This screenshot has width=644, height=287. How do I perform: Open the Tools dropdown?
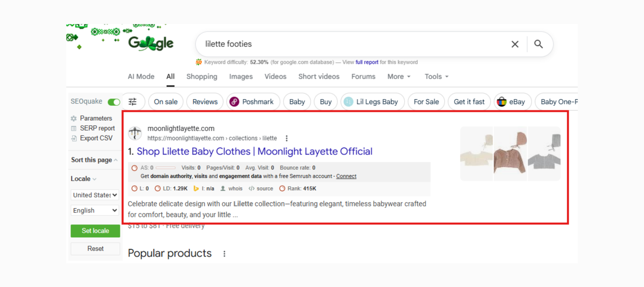point(436,76)
